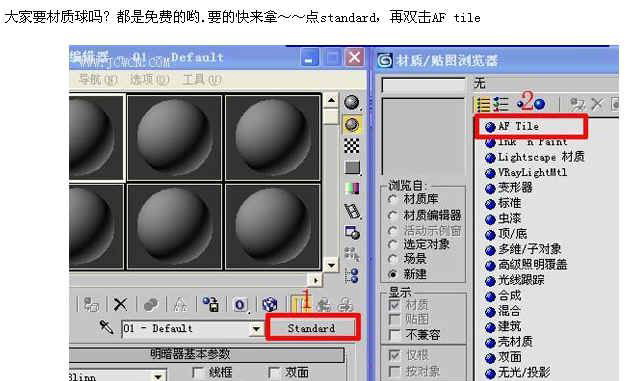
Task: Open the 工具 menu
Action: click(x=202, y=79)
